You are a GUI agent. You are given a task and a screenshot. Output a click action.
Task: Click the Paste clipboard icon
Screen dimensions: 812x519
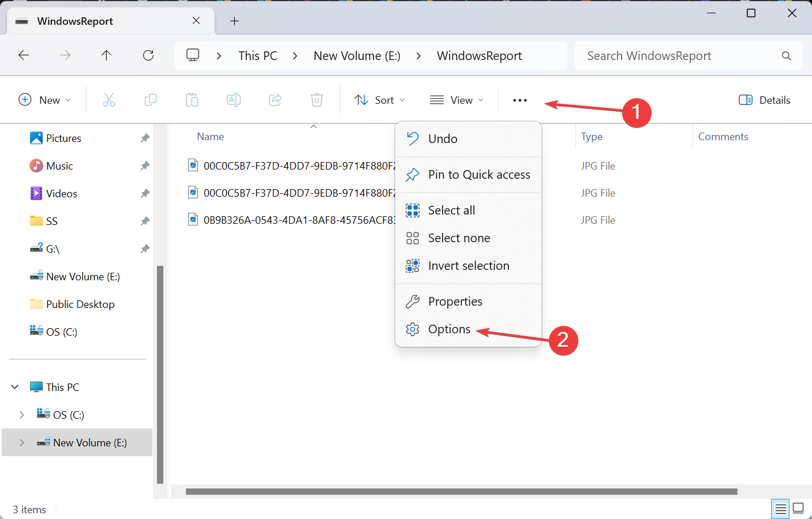(192, 100)
